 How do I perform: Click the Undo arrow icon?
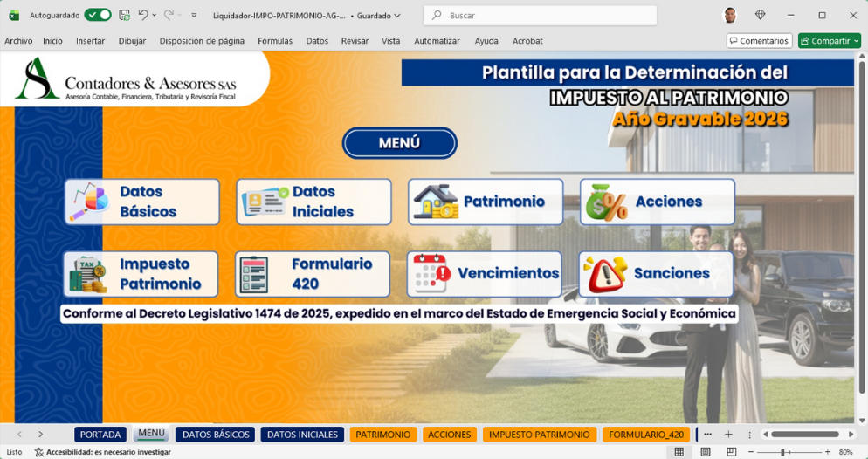pyautogui.click(x=143, y=16)
